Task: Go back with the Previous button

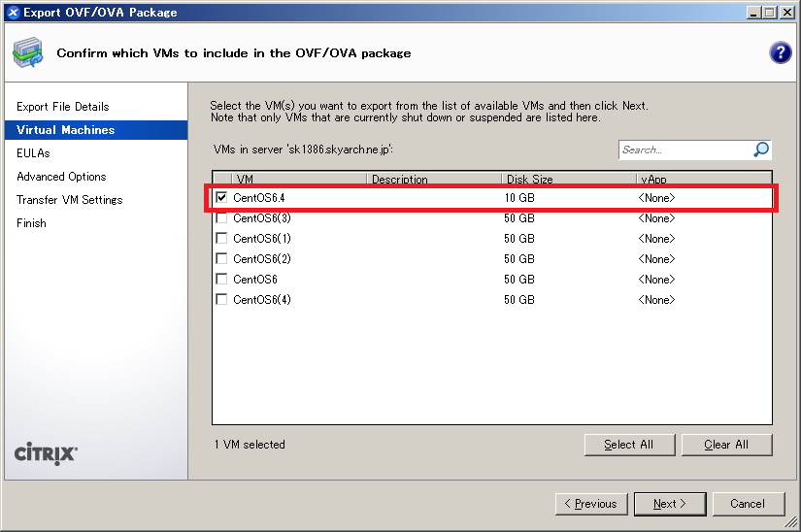Action: point(591,504)
